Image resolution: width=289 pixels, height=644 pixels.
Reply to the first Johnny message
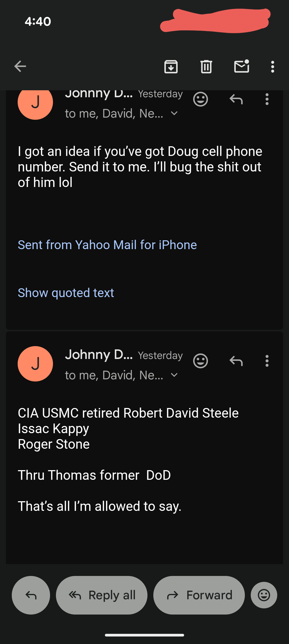(236, 99)
